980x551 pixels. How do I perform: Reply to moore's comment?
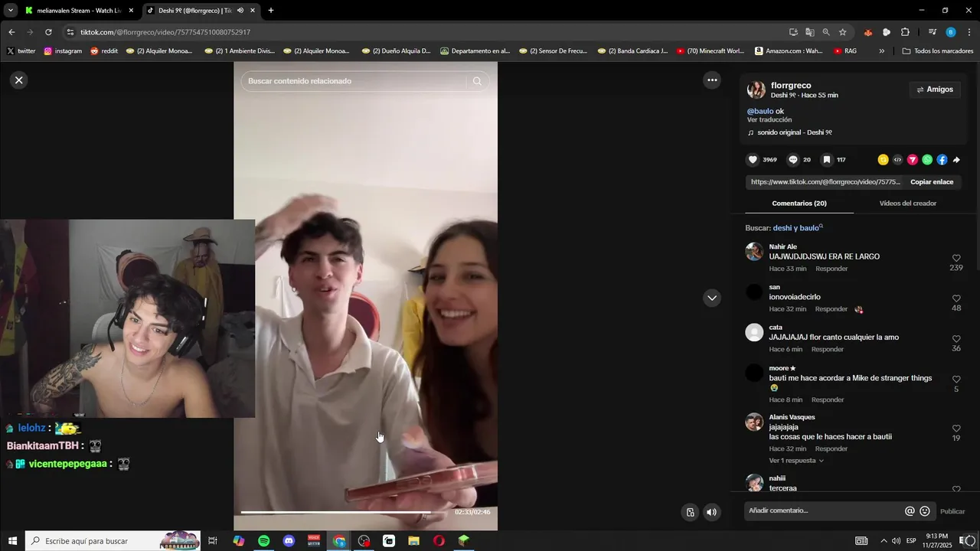(x=828, y=400)
